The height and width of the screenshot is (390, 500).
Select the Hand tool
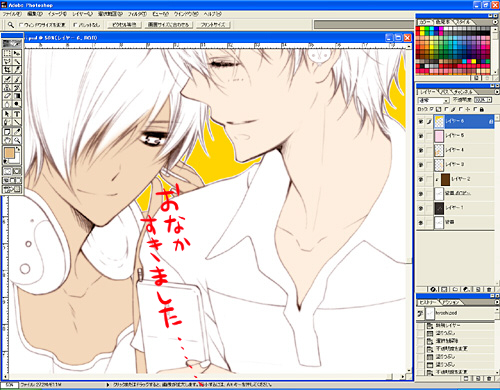click(7, 140)
